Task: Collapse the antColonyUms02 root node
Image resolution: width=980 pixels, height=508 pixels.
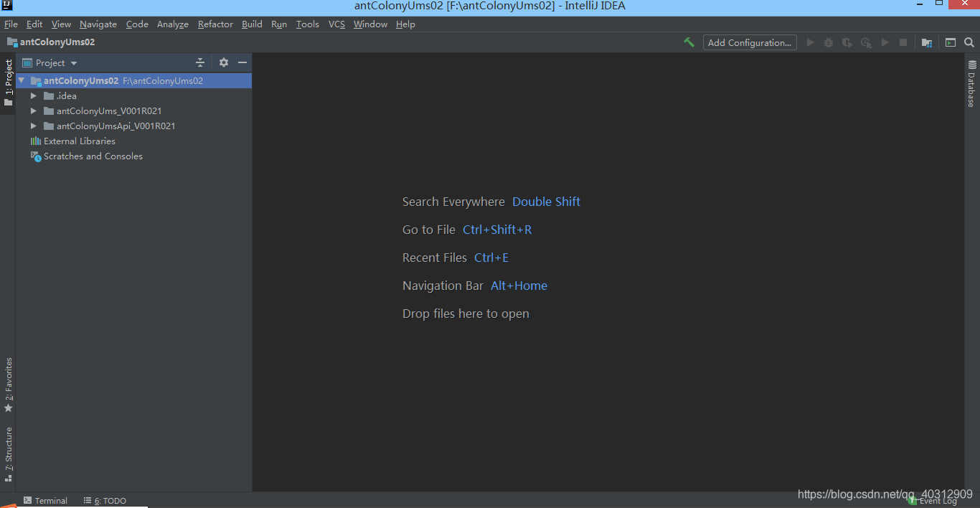Action: [x=22, y=81]
